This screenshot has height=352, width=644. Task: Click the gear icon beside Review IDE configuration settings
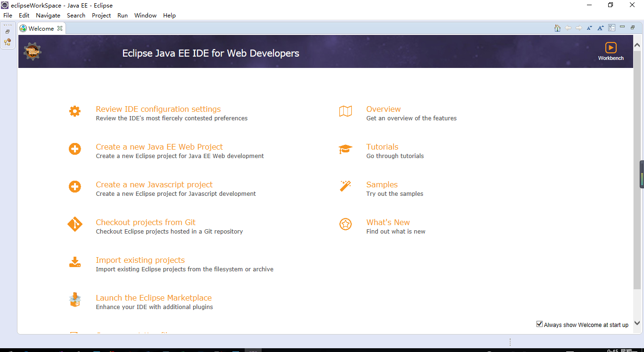click(x=74, y=111)
